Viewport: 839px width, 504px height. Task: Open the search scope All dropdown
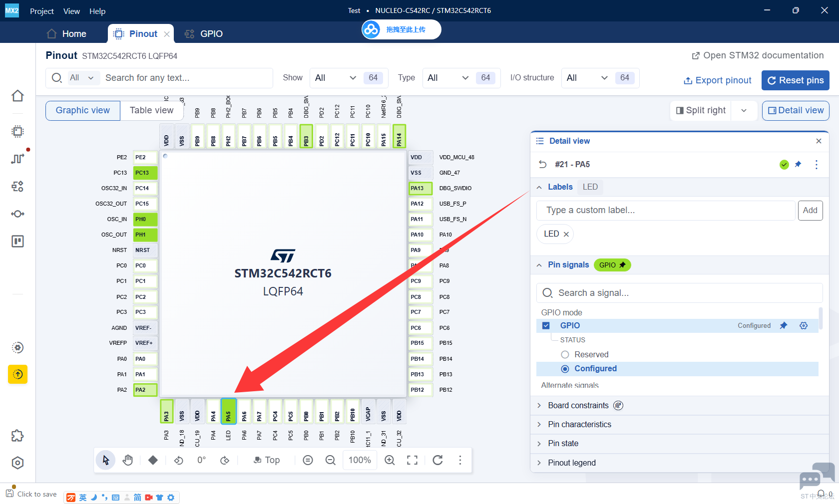[82, 78]
